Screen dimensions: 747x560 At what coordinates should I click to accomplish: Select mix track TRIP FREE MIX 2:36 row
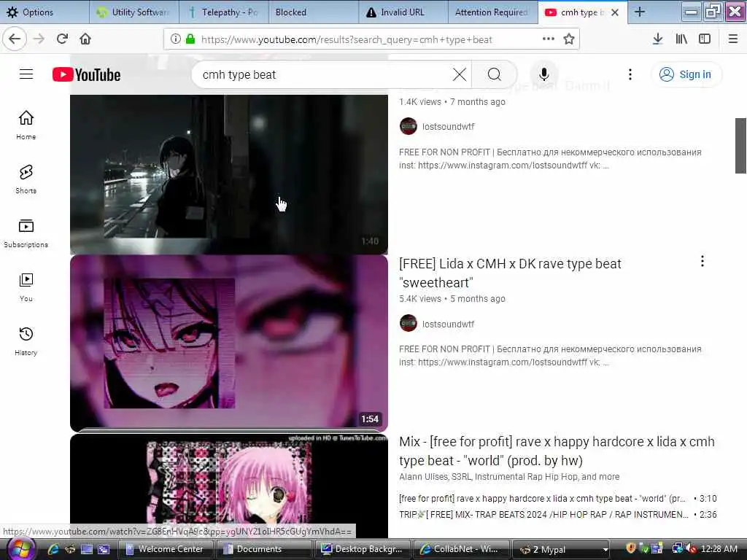pos(557,515)
